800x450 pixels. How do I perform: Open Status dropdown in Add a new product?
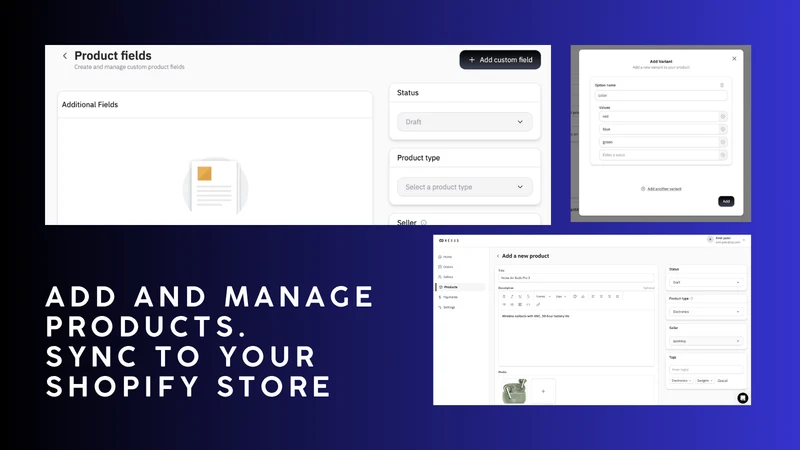click(x=706, y=282)
